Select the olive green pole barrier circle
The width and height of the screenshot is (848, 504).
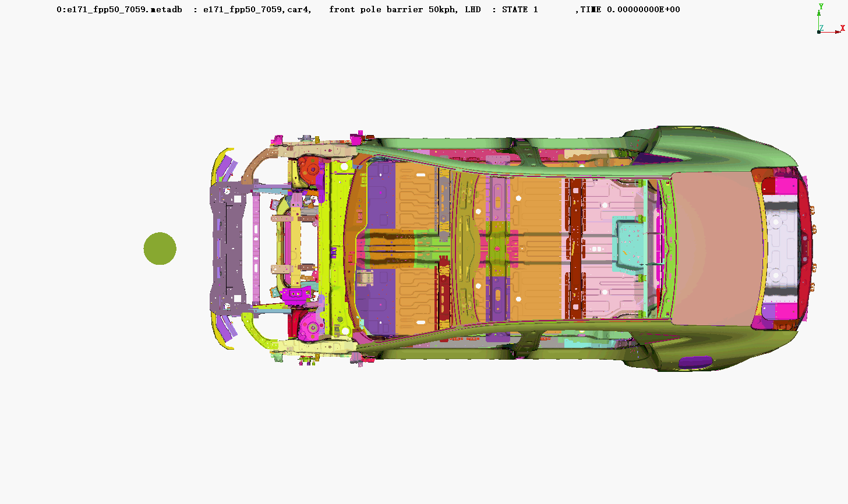coord(160,249)
